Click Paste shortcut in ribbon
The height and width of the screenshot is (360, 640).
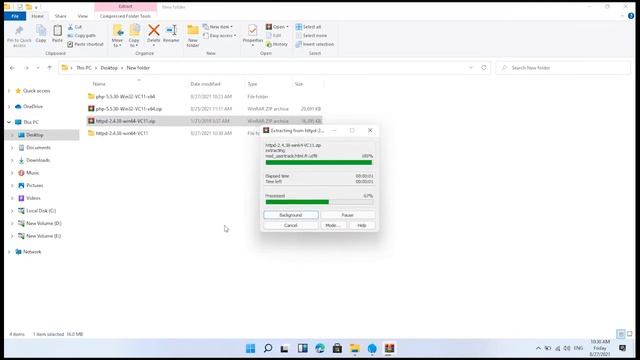(x=85, y=44)
